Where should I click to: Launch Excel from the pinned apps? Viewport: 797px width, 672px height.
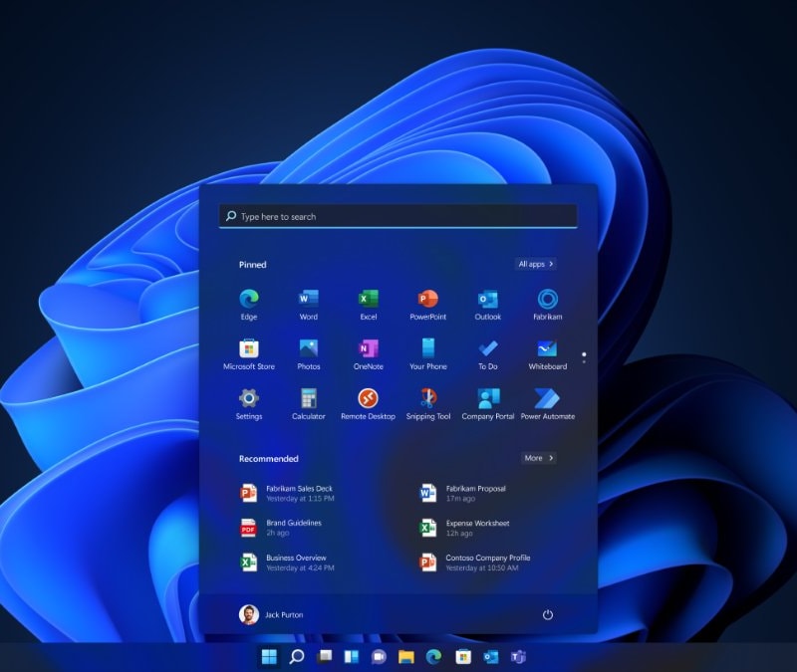click(368, 299)
